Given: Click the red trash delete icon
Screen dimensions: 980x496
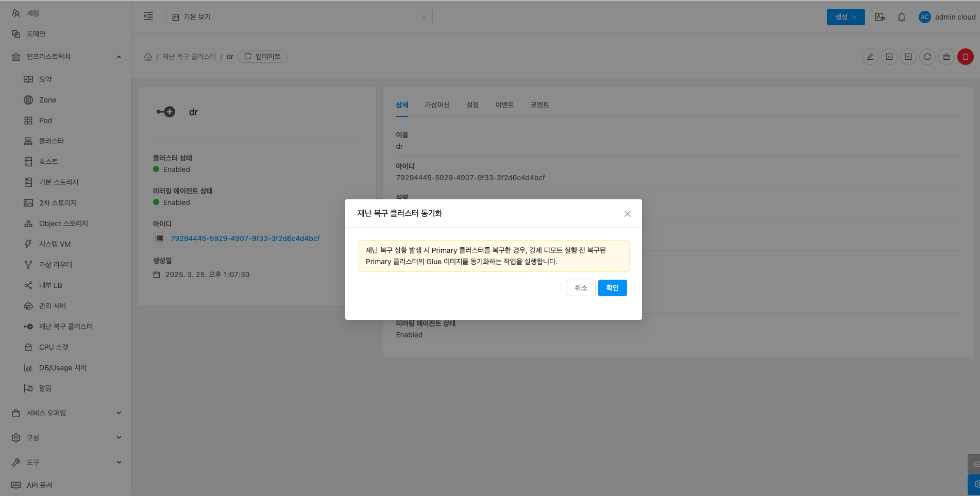Looking at the screenshot, I should [x=965, y=57].
